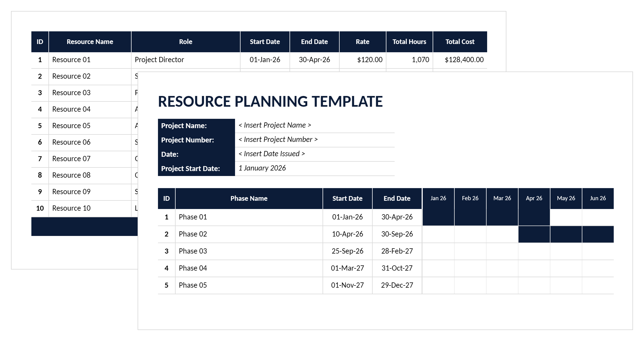Click the 10-Apr-26 start date cell
Image resolution: width=644 pixels, height=341 pixels.
(347, 234)
